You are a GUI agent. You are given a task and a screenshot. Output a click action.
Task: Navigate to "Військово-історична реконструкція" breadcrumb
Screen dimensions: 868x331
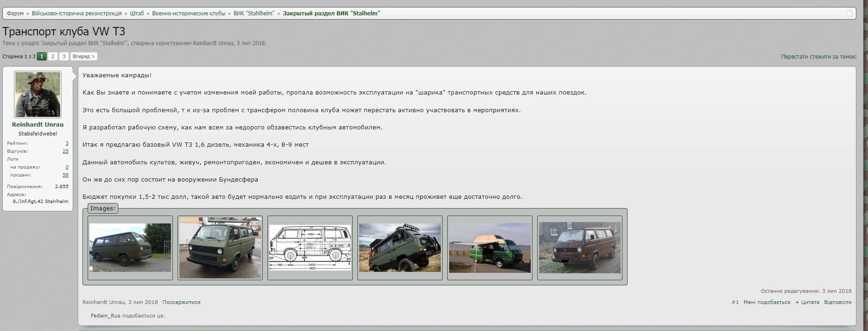pyautogui.click(x=77, y=14)
